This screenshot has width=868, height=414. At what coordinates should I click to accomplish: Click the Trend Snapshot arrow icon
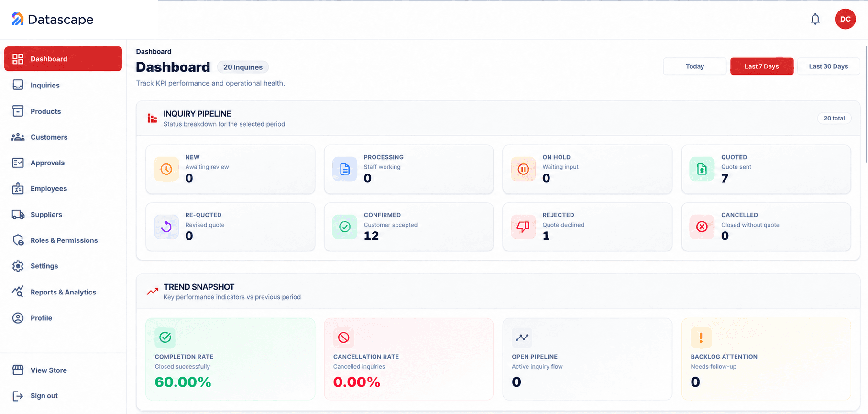(x=153, y=291)
